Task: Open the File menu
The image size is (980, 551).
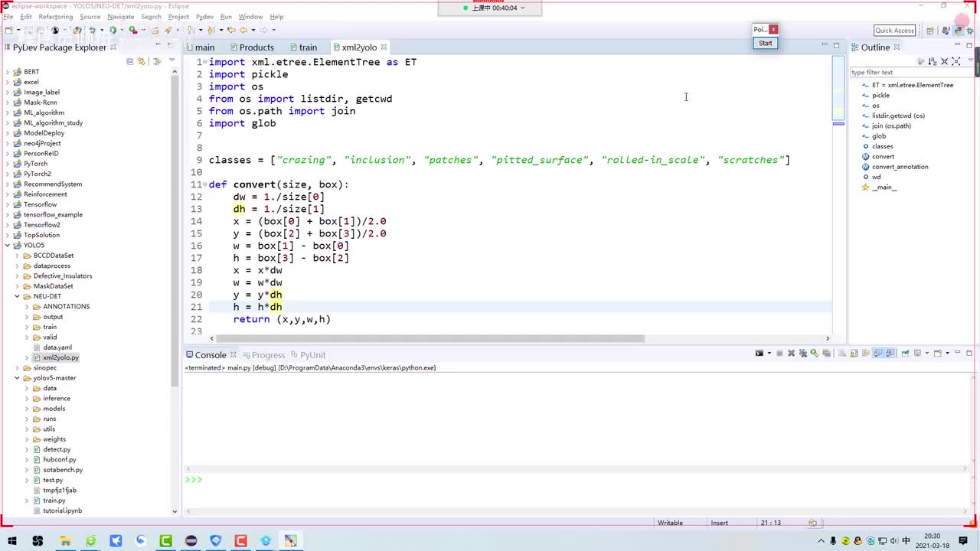Action: 8,17
